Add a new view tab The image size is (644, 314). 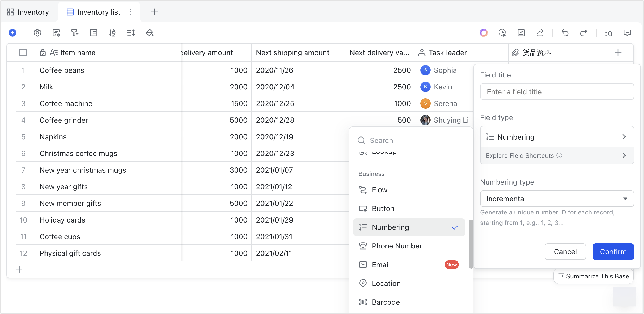tap(155, 12)
